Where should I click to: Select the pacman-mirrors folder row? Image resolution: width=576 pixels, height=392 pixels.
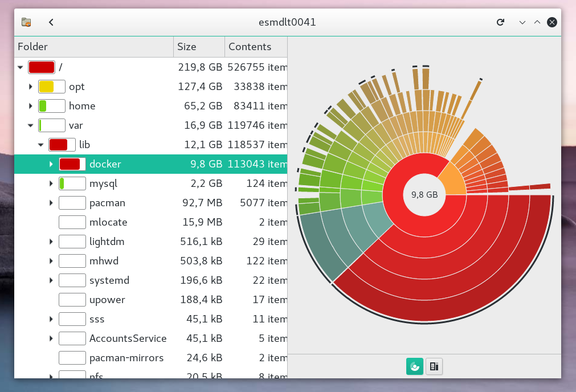click(126, 358)
